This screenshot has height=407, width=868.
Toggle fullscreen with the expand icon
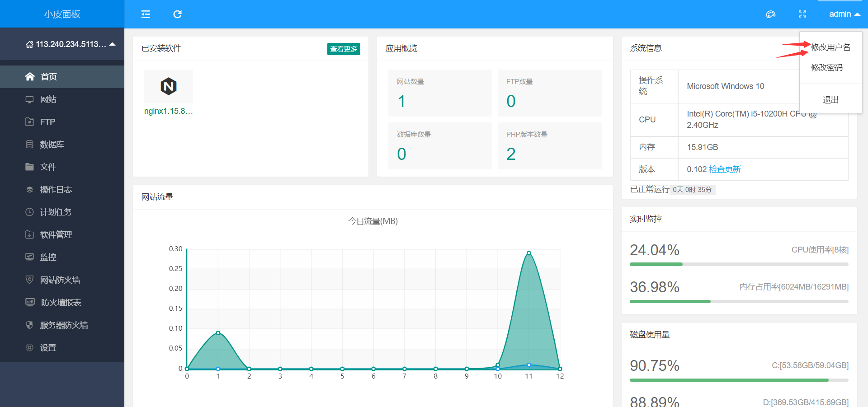[x=802, y=14]
